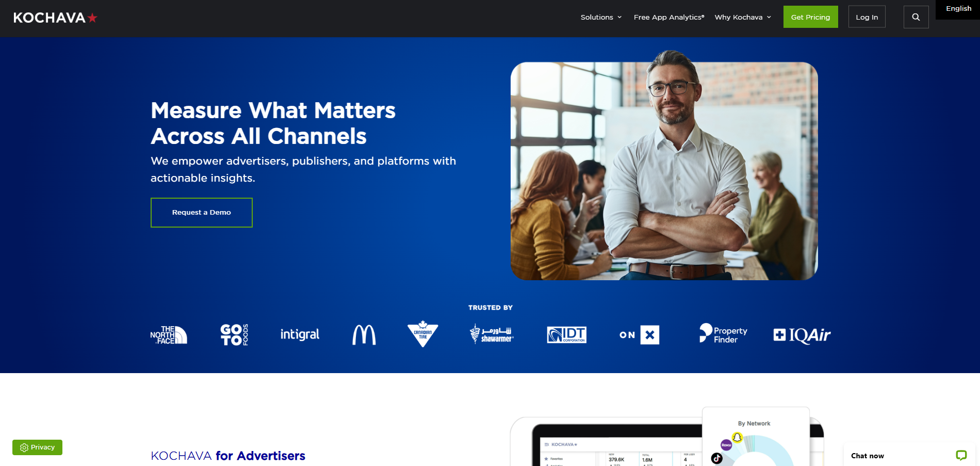Click the Roku icon in chart
The height and width of the screenshot is (466, 980).
pyautogui.click(x=726, y=445)
